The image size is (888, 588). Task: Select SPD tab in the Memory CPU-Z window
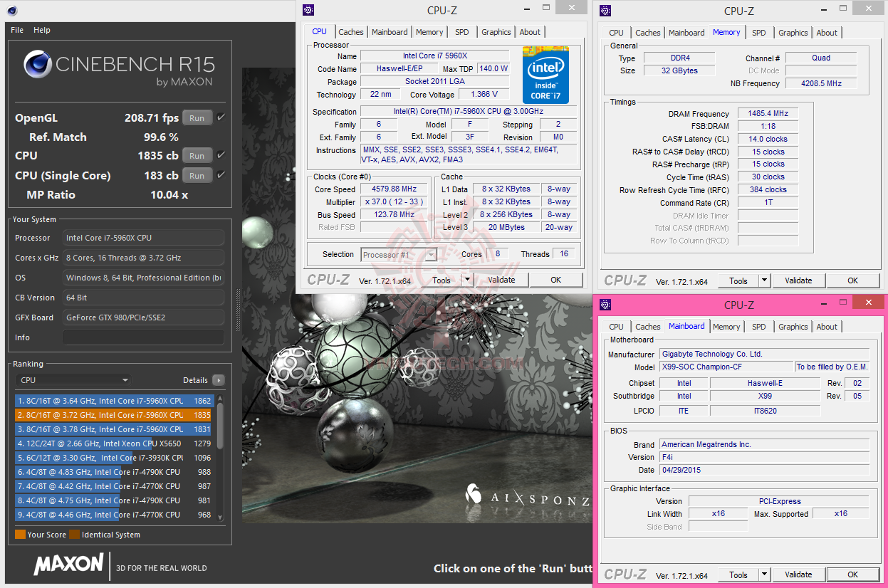(759, 33)
